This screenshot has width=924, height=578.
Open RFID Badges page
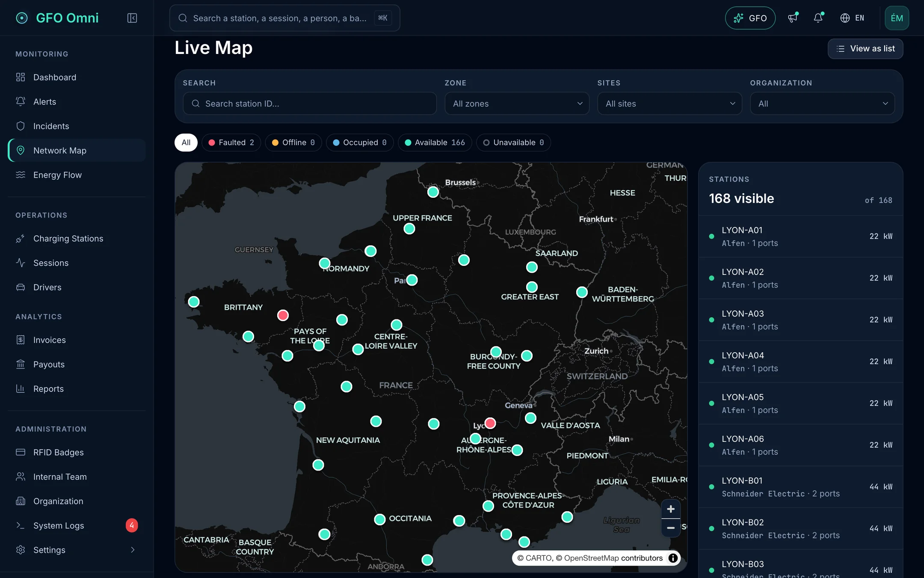(x=77, y=452)
